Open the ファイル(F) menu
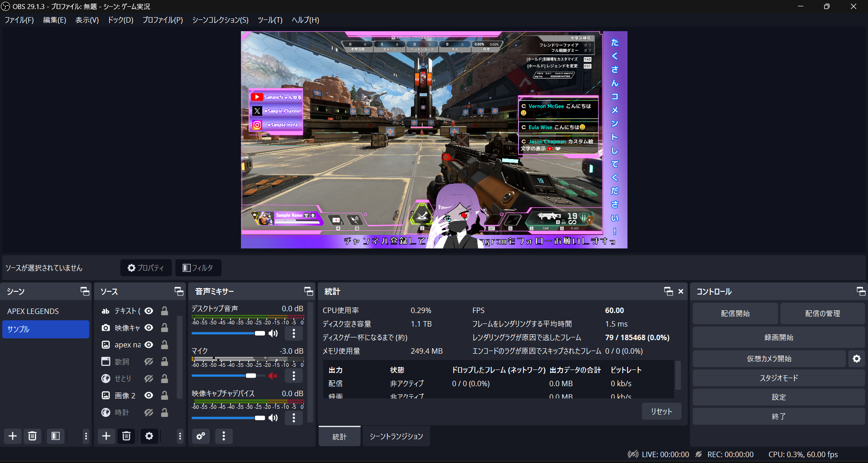The width and height of the screenshot is (868, 463). pyautogui.click(x=19, y=20)
